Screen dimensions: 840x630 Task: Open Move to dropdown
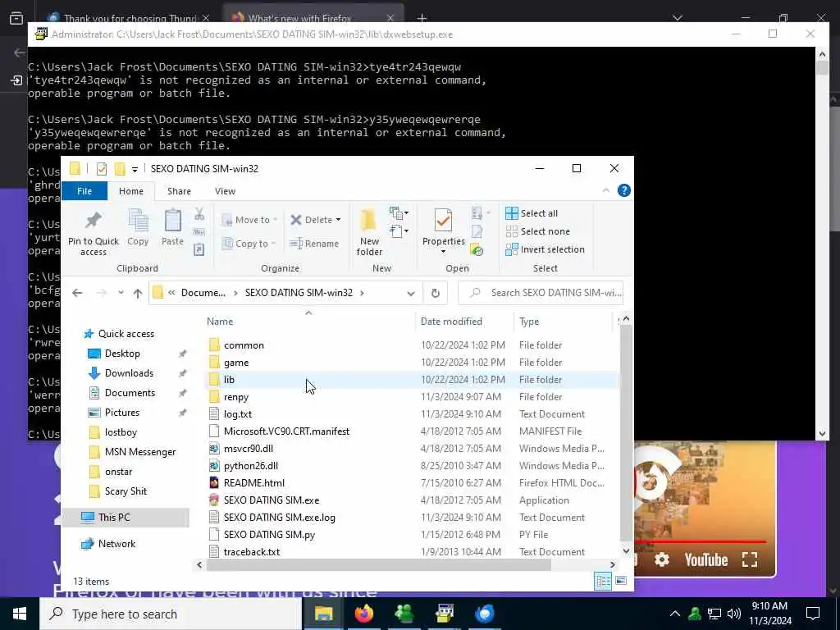click(249, 220)
